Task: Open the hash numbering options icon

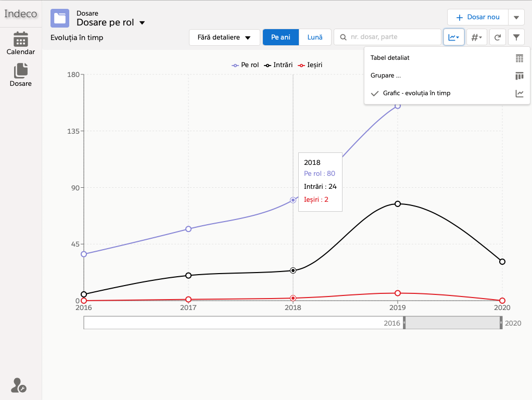Action: (x=476, y=37)
